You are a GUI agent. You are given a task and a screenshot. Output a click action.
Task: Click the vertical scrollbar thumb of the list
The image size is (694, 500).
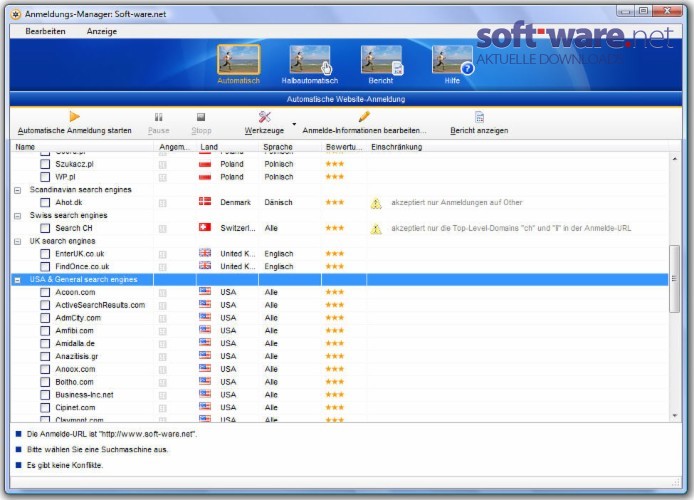pos(675,279)
